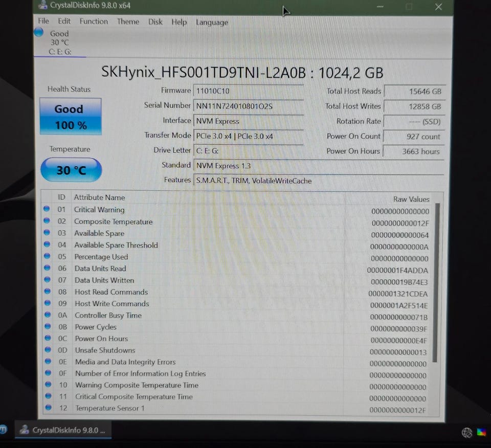Select the Critical Composite Temperature Time row

point(237,397)
